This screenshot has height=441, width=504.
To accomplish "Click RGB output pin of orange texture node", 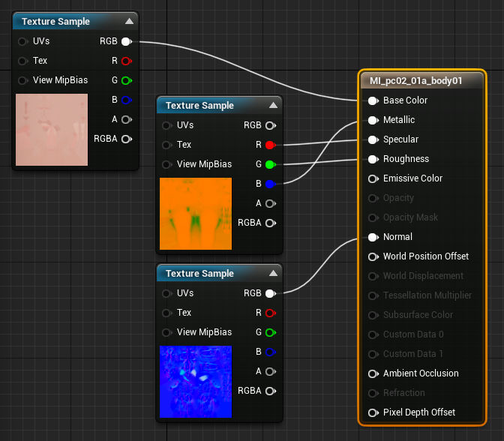I will [x=271, y=125].
